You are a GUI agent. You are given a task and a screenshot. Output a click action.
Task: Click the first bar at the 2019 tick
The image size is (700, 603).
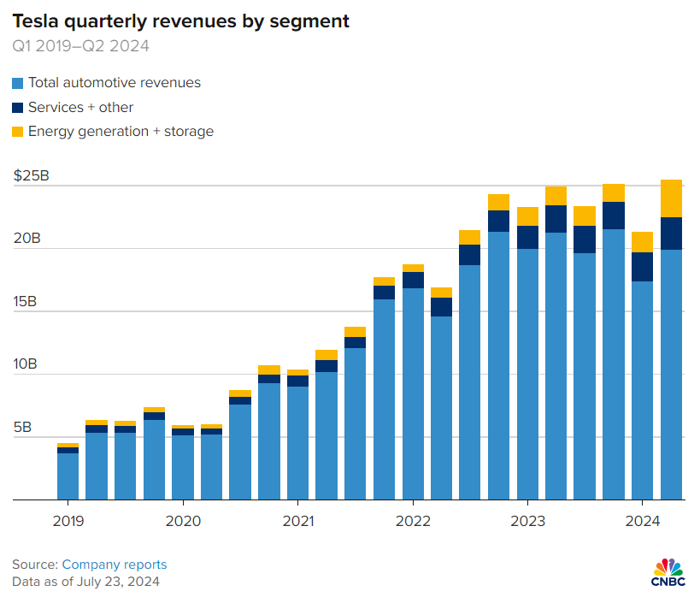coord(68,471)
